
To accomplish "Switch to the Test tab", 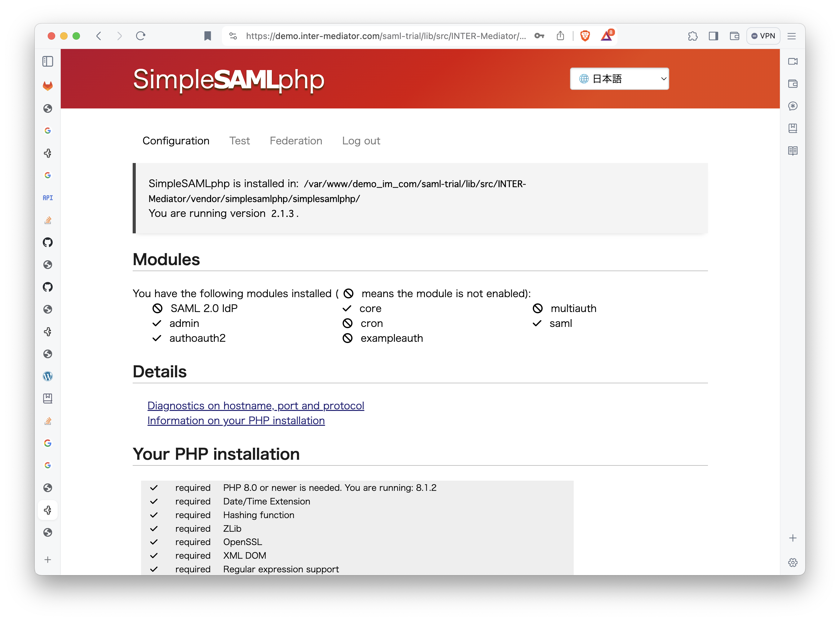I will coord(240,141).
